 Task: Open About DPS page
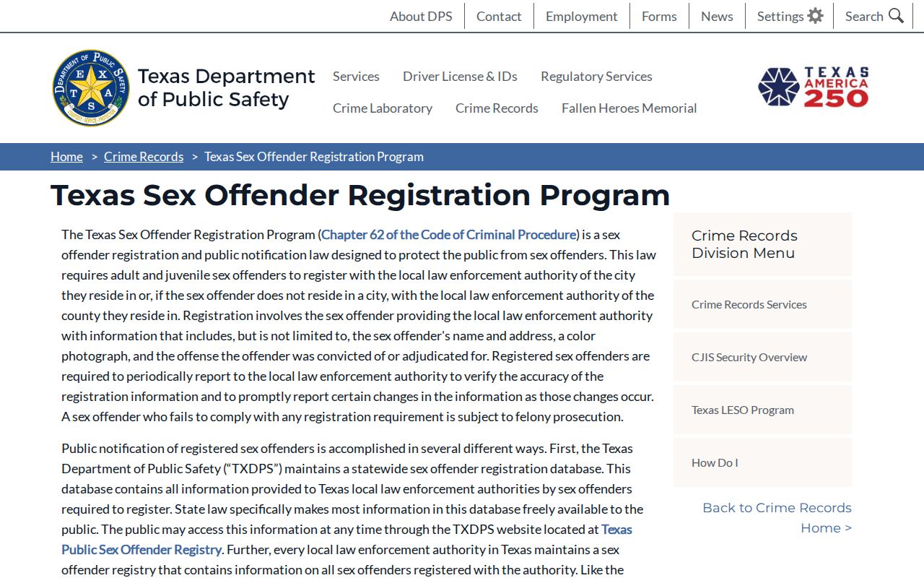point(421,16)
